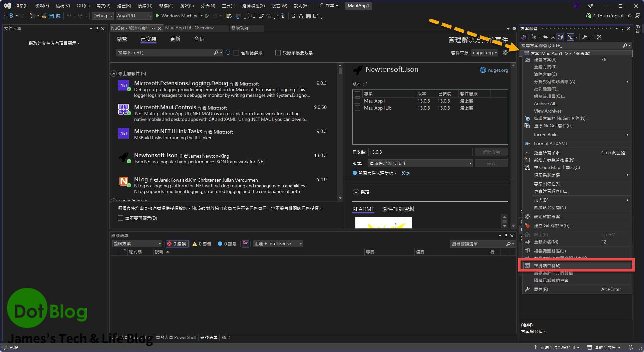Collapse the 最上層套件 group
Screen dimensions: 644x352
click(x=114, y=73)
